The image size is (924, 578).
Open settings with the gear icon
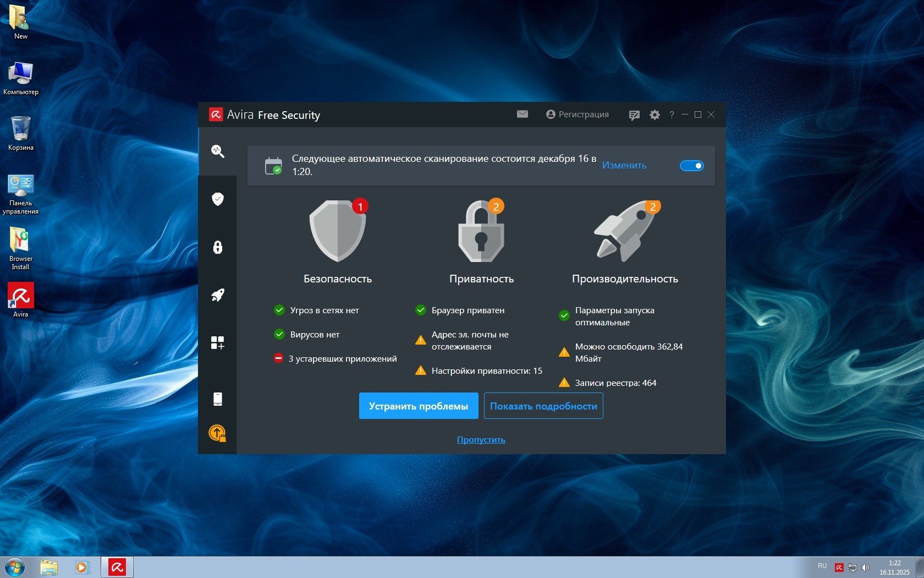point(654,115)
